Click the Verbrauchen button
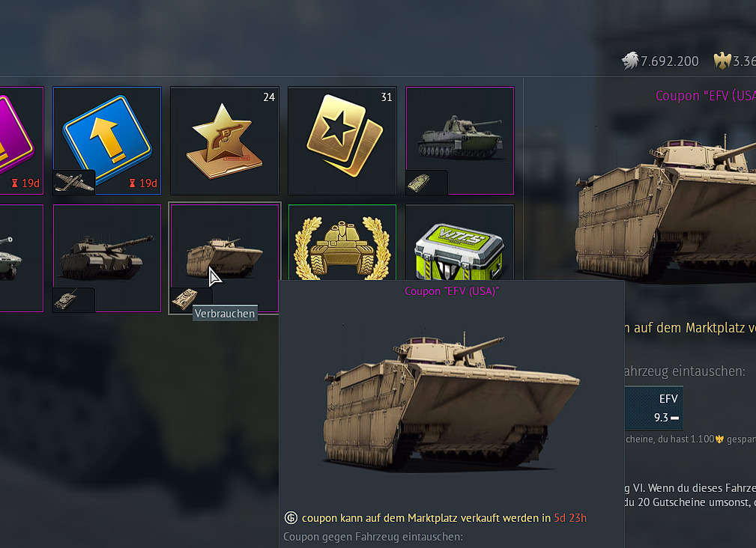 tap(225, 314)
